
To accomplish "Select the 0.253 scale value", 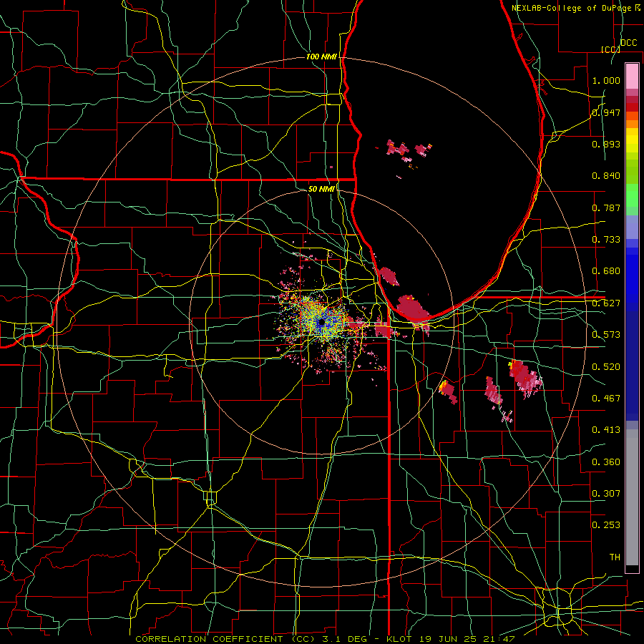I will [606, 525].
